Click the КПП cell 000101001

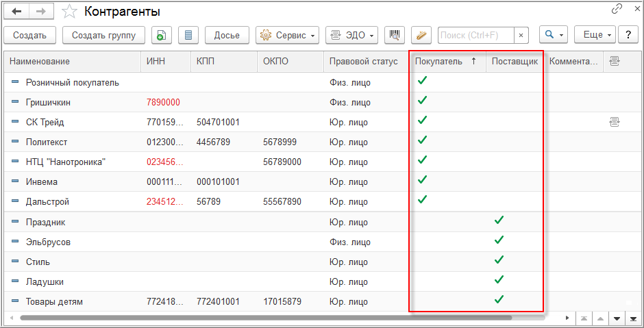pos(218,182)
